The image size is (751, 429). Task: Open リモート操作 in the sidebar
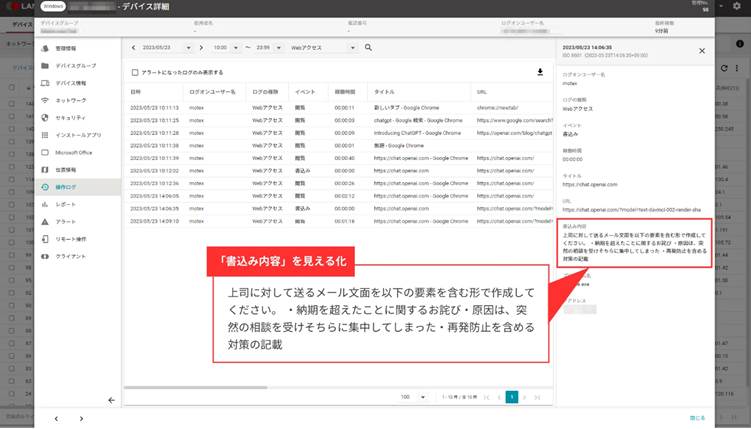tap(70, 239)
